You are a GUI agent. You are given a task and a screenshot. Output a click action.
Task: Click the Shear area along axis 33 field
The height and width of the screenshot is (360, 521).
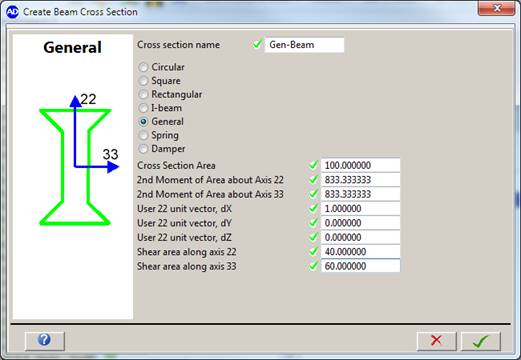pos(360,266)
